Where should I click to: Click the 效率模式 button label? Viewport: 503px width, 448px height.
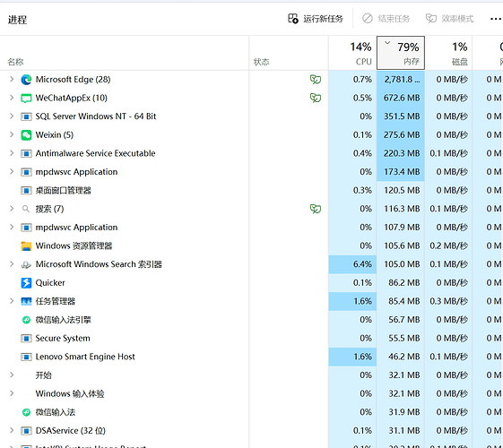pos(457,19)
